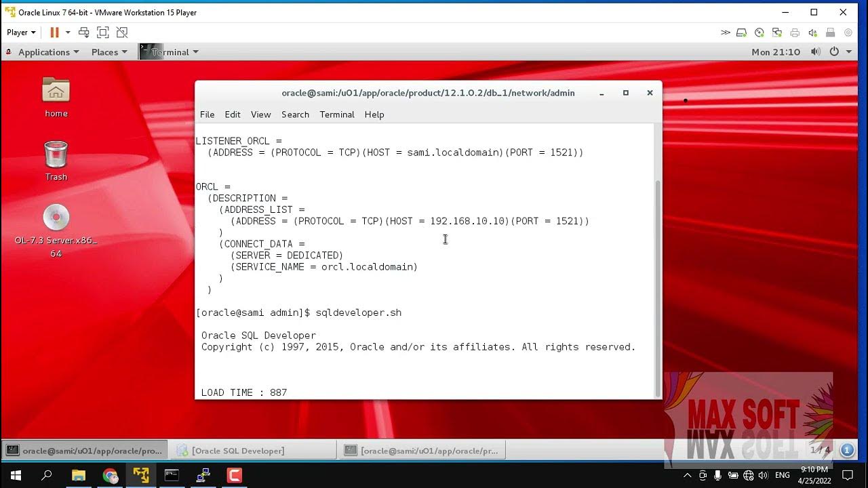Click the ENG language indicator

783,476
